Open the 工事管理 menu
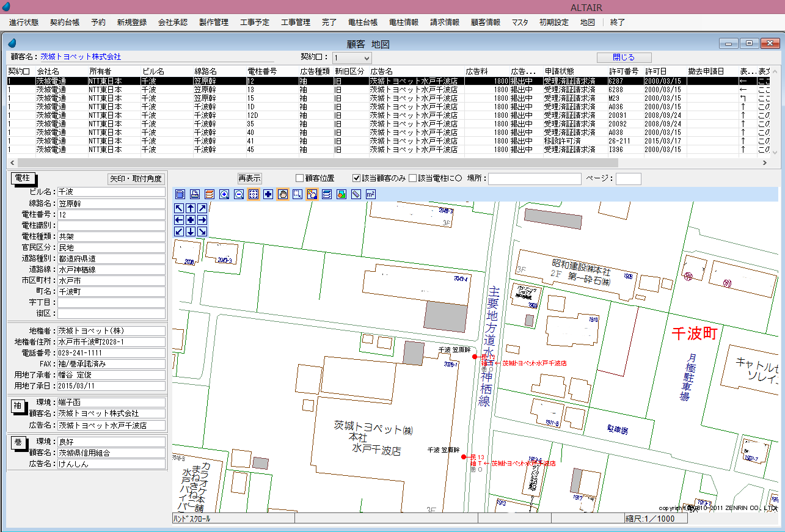This screenshot has height=532, width=785. tap(296, 22)
